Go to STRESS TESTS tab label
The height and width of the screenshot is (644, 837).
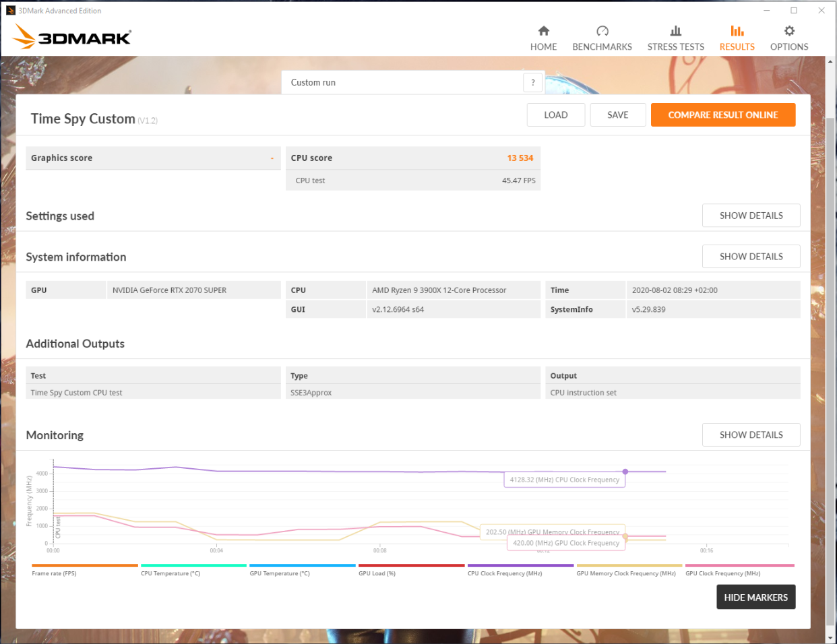[x=676, y=47]
